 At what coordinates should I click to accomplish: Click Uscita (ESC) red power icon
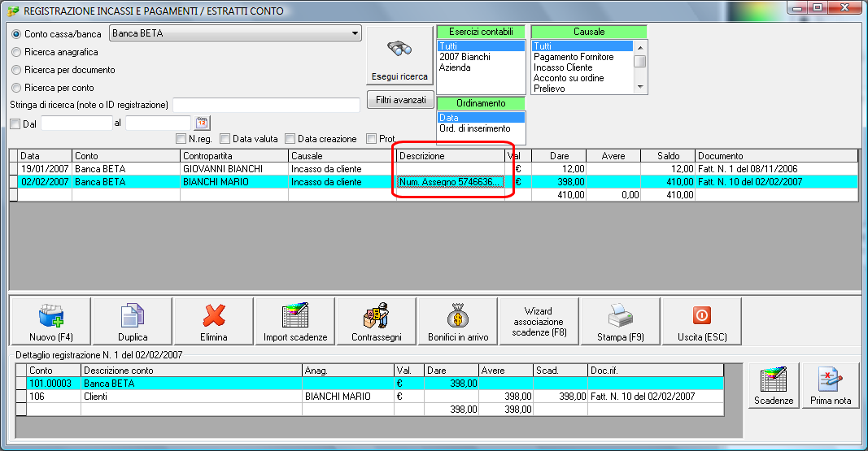click(702, 315)
